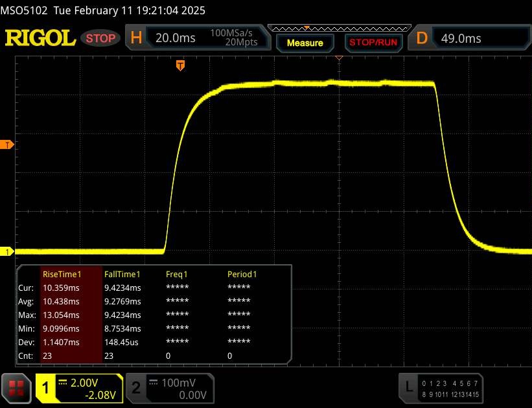The image size is (532, 408).
Task: Select channel 1 ground level marker
Action: tap(6, 252)
